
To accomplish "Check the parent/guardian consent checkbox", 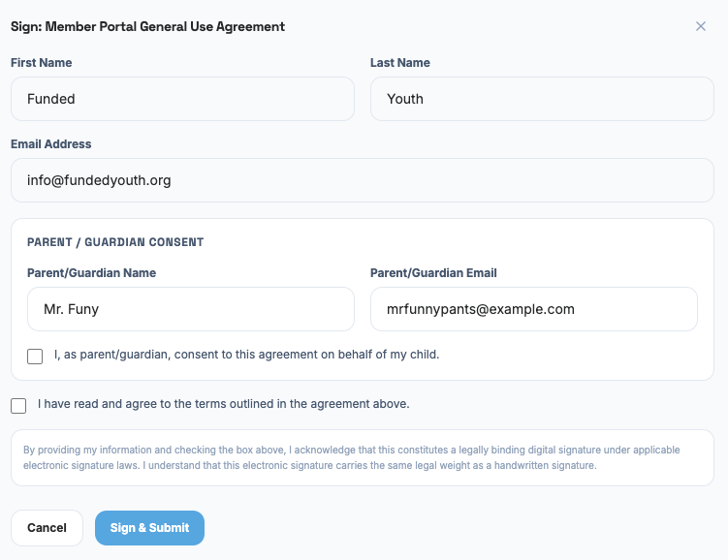I will (35, 356).
